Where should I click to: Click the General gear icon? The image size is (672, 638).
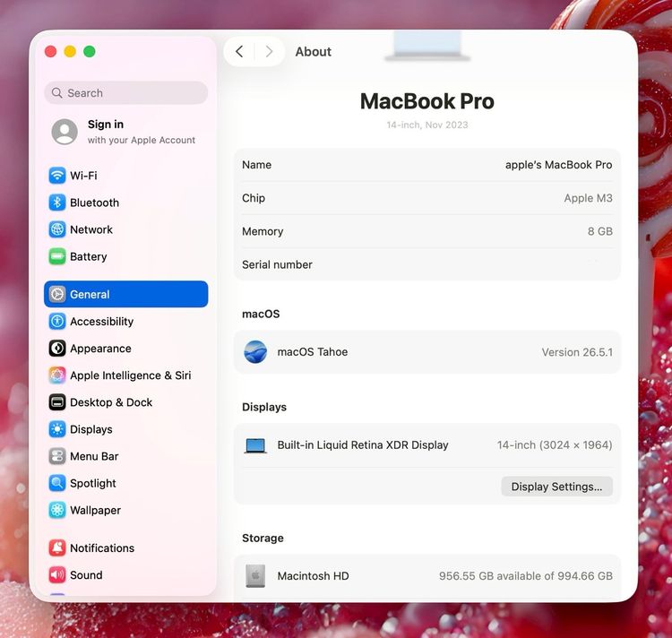pyautogui.click(x=57, y=294)
